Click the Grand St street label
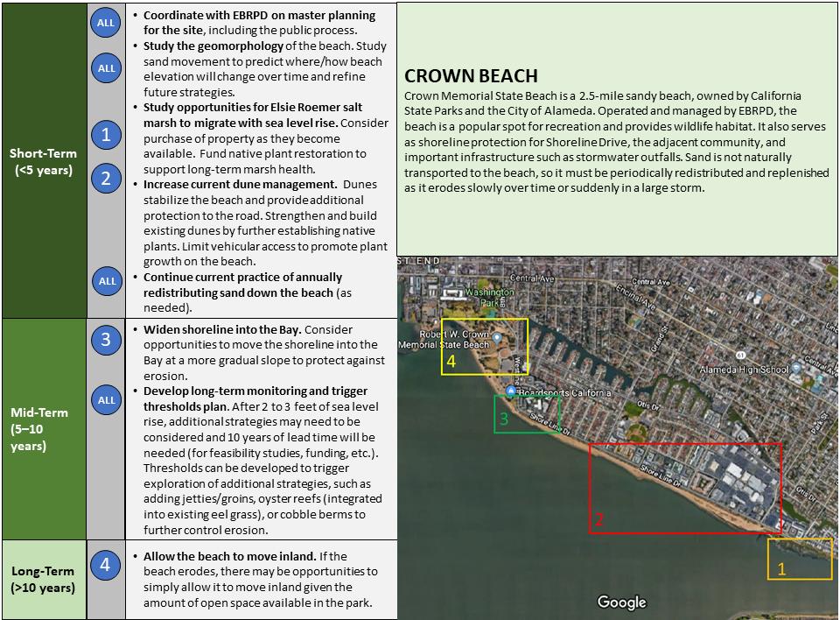Viewport: 840px width, 620px height. pyautogui.click(x=658, y=338)
